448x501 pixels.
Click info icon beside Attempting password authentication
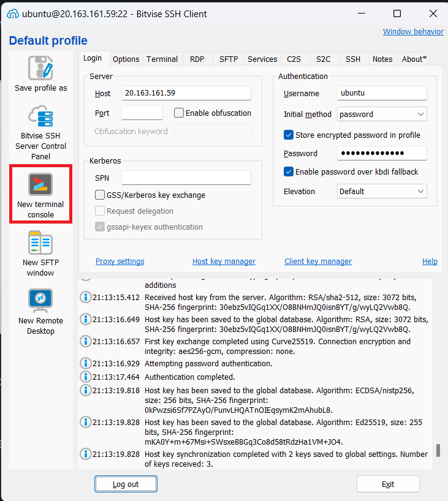point(86,364)
